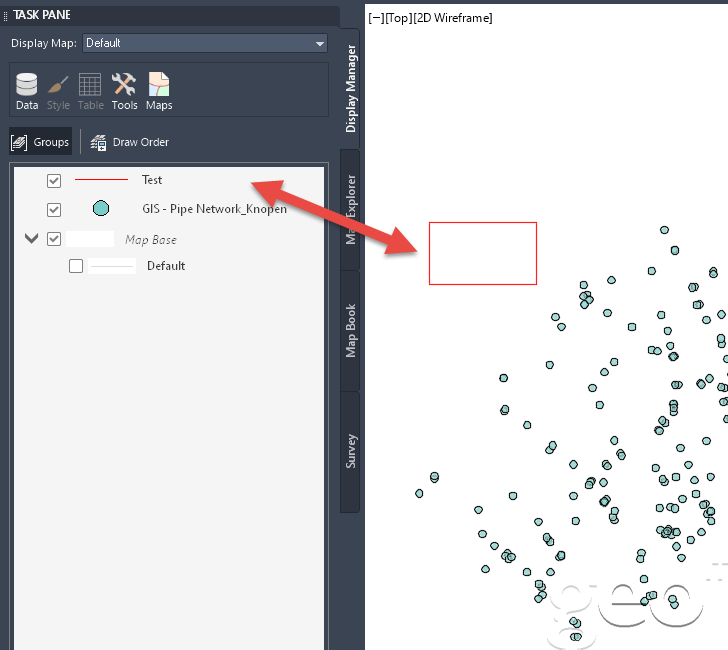
Task: Switch to Groups view
Action: coord(40,142)
